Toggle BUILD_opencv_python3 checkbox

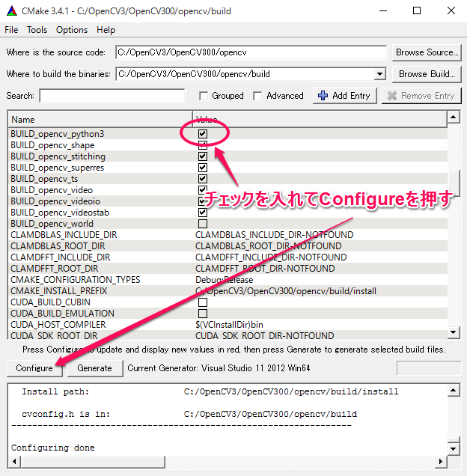[203, 134]
